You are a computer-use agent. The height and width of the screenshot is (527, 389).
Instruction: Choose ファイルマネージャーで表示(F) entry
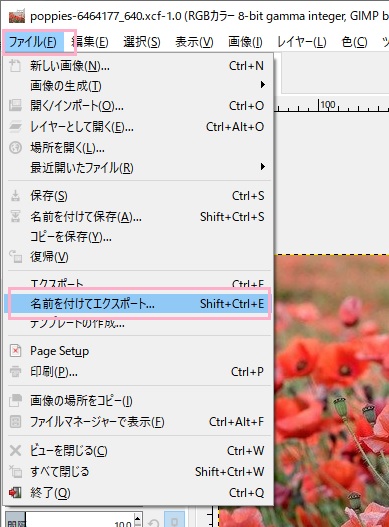point(139,421)
